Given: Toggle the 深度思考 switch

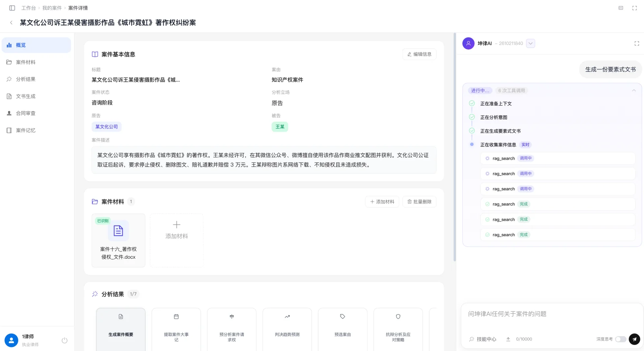Looking at the screenshot, I should point(621,339).
